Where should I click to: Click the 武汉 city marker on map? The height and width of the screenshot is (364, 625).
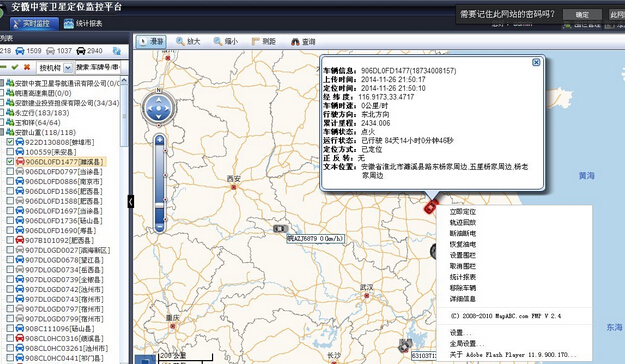(x=366, y=295)
